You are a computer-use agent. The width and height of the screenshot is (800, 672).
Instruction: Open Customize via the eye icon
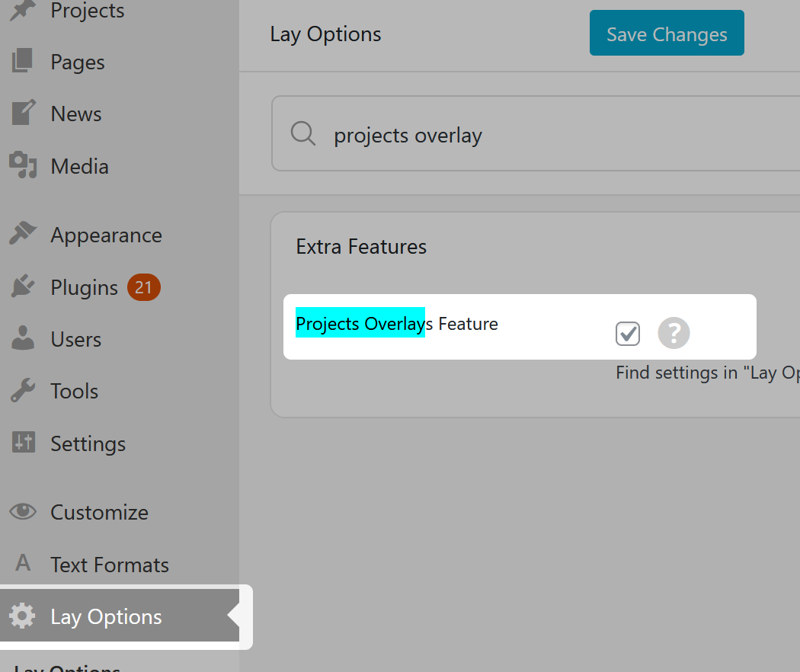click(23, 511)
